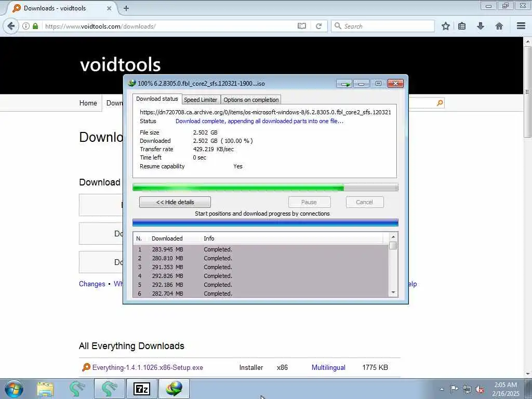This screenshot has height=399, width=532.
Task: Click the Firefox back arrow button
Action: click(x=11, y=26)
